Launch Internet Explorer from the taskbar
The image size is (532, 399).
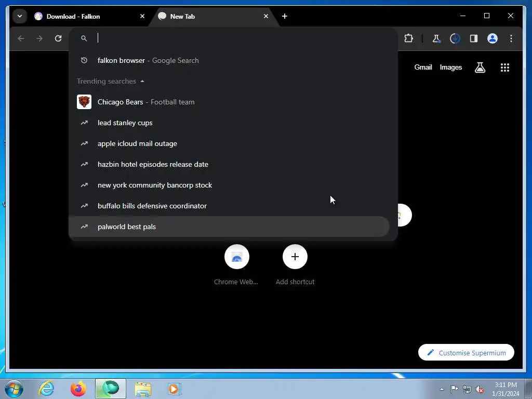pos(46,389)
